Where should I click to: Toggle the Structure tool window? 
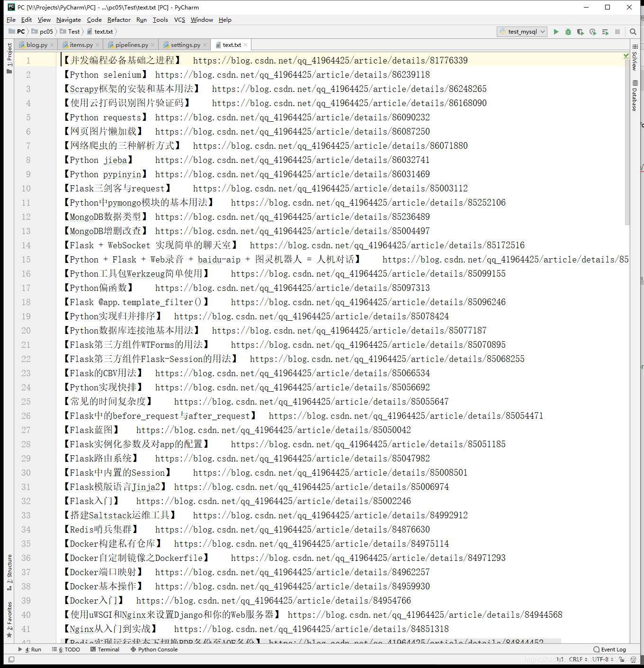click(x=9, y=572)
